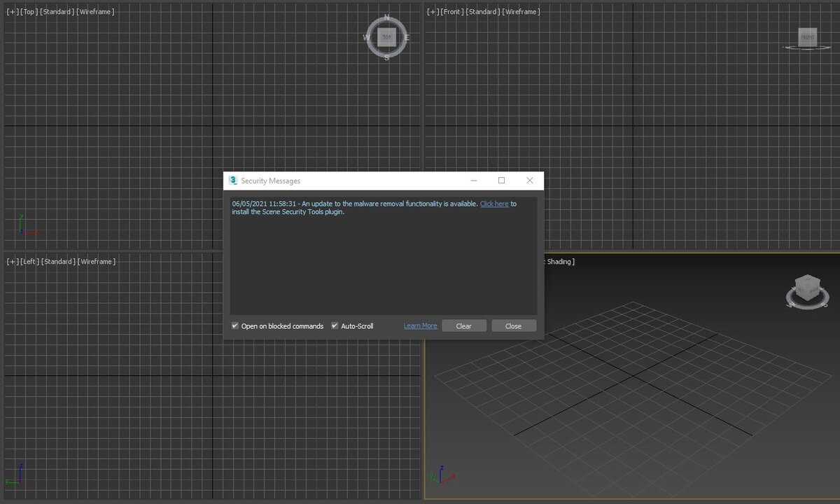Screen dimensions: 840x504
Task: Open the [Left] view label menu
Action: 29,261
